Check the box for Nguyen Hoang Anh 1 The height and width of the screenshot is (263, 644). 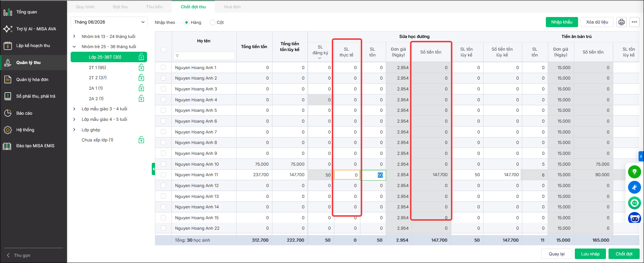[163, 67]
